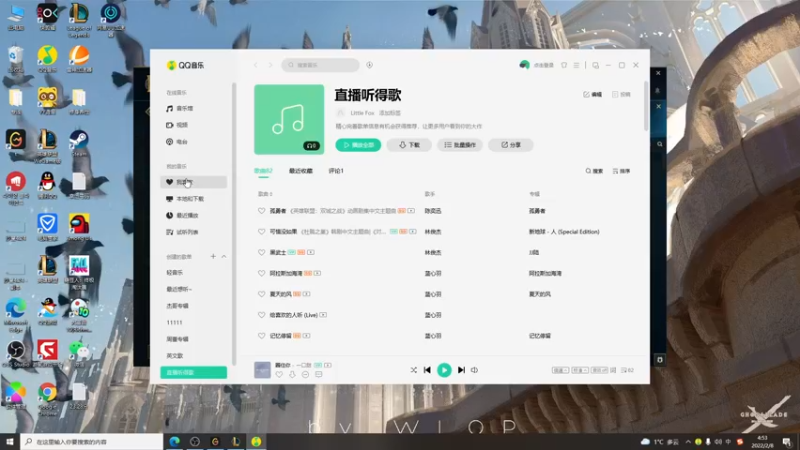
Task: Select the songs tab in the playlist
Action: [263, 171]
